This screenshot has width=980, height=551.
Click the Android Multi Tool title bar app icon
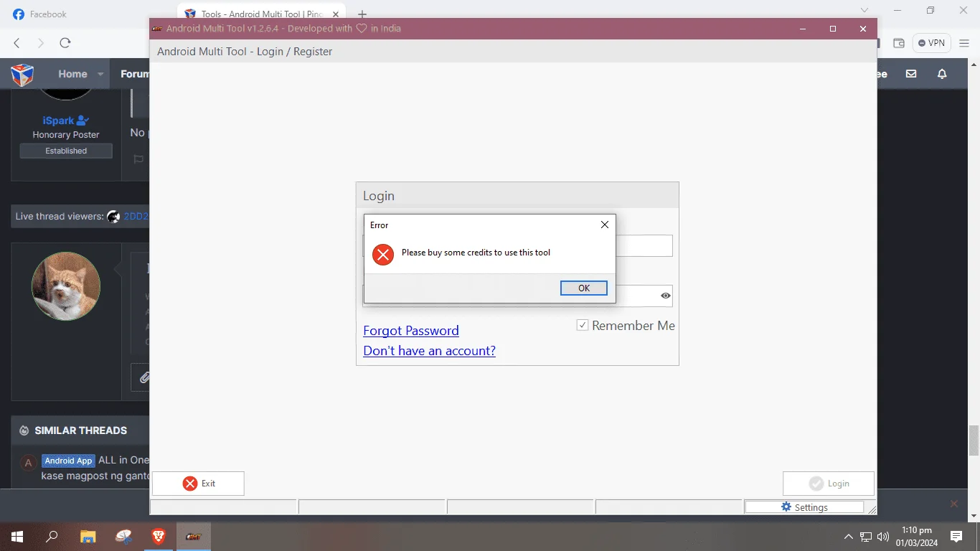click(158, 29)
